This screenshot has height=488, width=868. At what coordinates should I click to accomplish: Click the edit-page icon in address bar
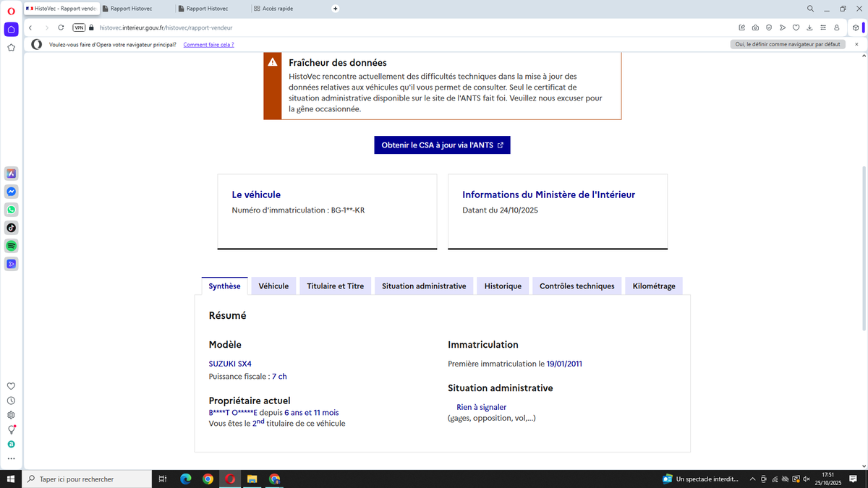[742, 27]
